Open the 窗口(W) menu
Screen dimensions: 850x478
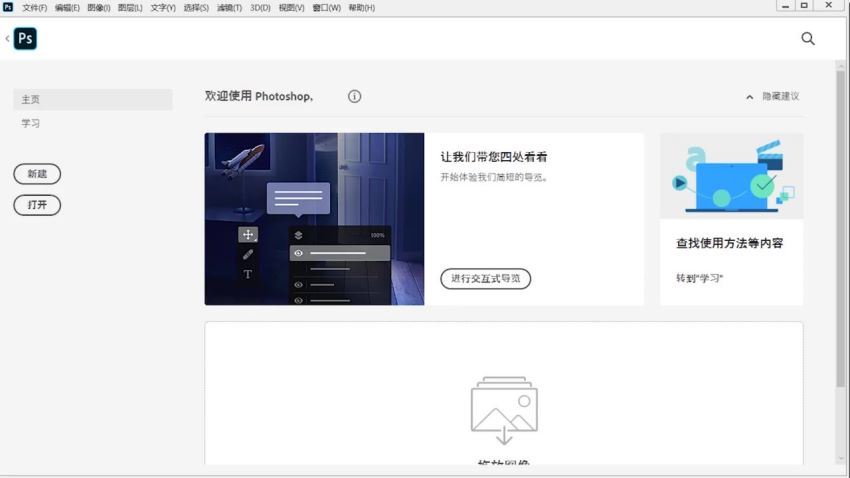(x=326, y=8)
